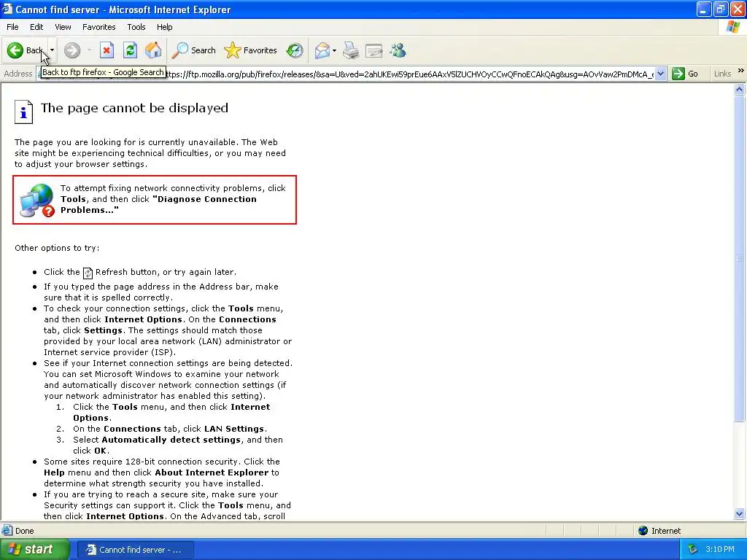The image size is (747, 560).
Task: Click the IE title bar icon
Action: click(7, 9)
